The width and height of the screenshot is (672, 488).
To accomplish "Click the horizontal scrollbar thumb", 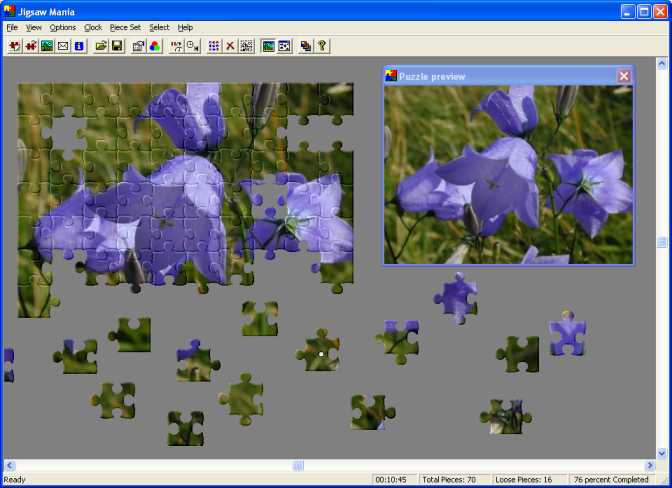I will point(298,465).
